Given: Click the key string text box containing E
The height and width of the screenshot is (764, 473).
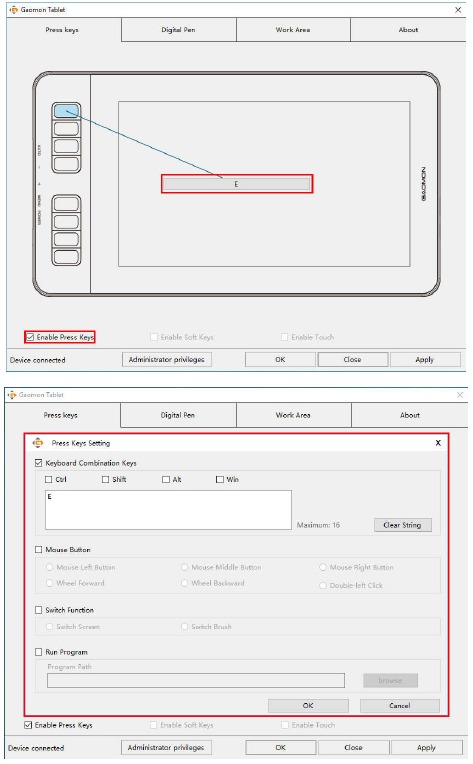Looking at the screenshot, I should 169,510.
